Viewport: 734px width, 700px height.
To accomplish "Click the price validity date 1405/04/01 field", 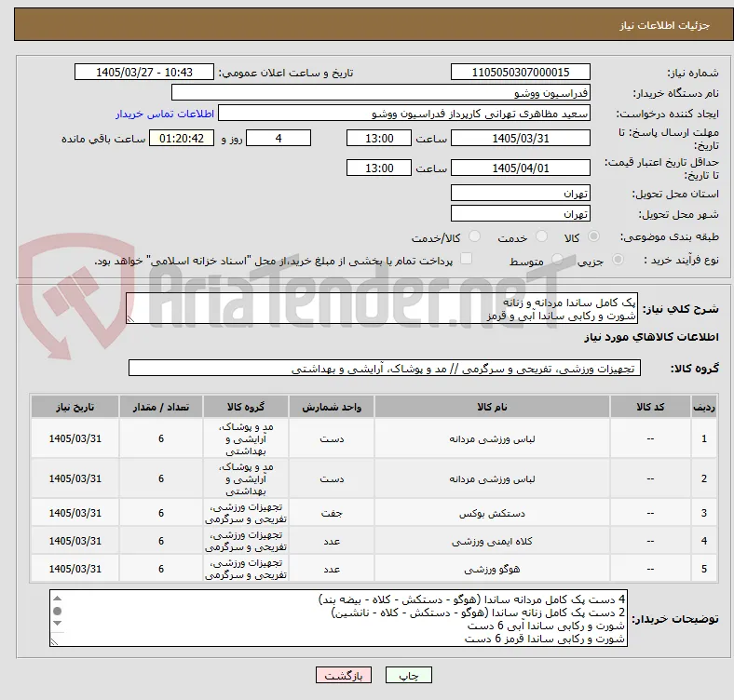I will tap(520, 168).
